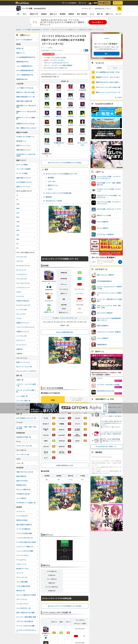This screenshot has width=138, height=644.
Task: Select the TP(04/06) player card
Action: coord(47,104)
